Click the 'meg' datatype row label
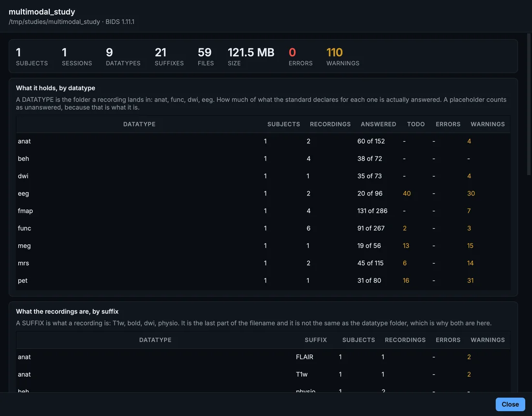The height and width of the screenshot is (416, 532). [x=24, y=246]
